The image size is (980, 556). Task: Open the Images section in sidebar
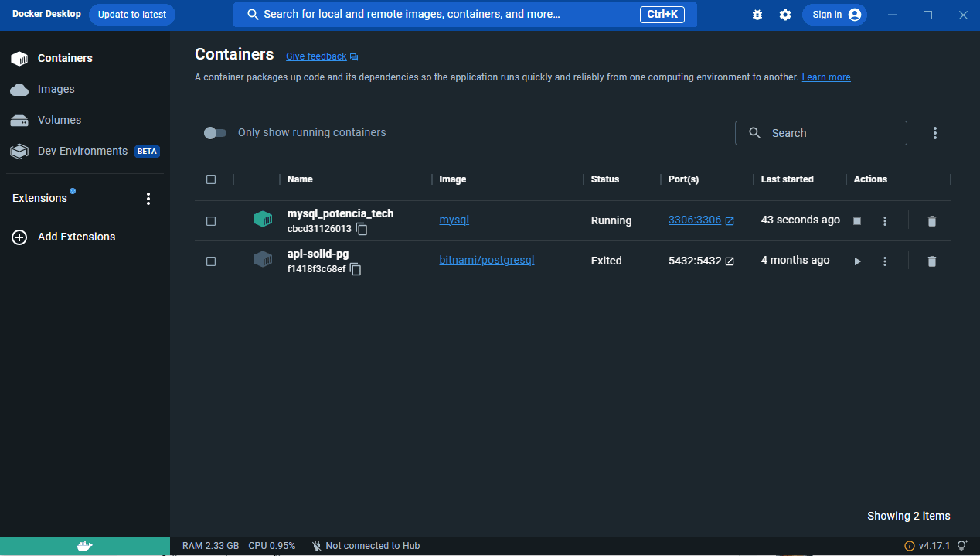85,89
